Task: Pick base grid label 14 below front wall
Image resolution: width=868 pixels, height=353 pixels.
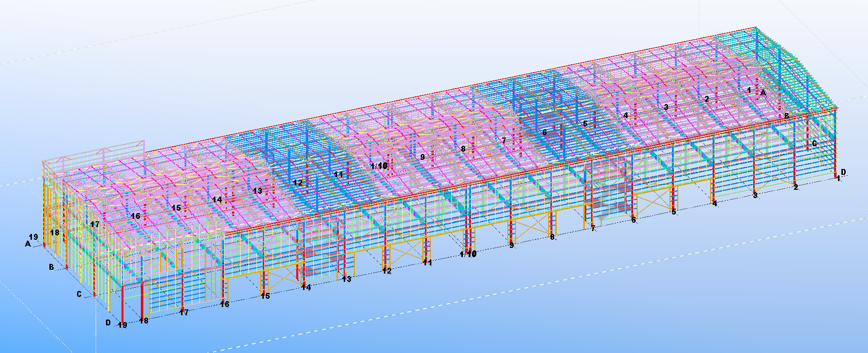Action: tap(306, 287)
